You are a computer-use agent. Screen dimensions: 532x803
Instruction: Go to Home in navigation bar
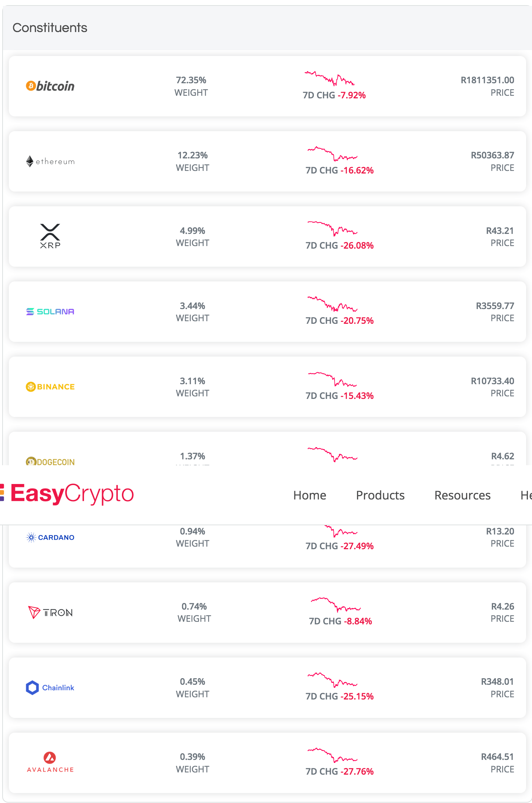click(309, 495)
